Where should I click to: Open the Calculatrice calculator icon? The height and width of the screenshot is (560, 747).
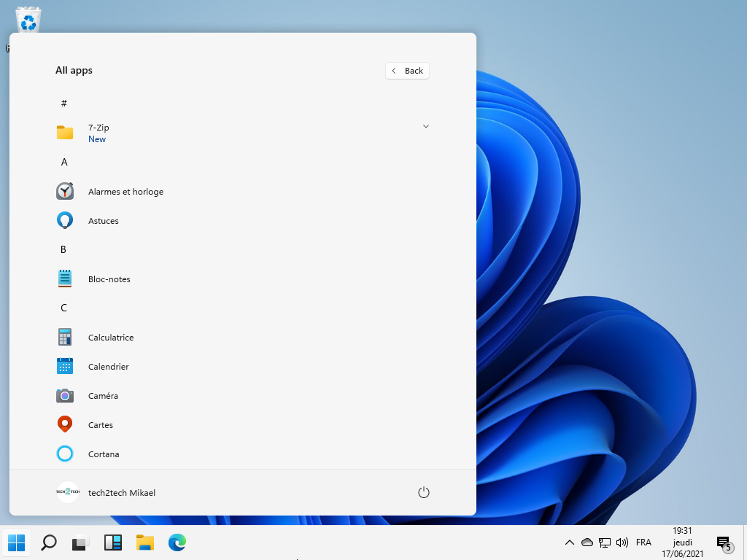[65, 337]
